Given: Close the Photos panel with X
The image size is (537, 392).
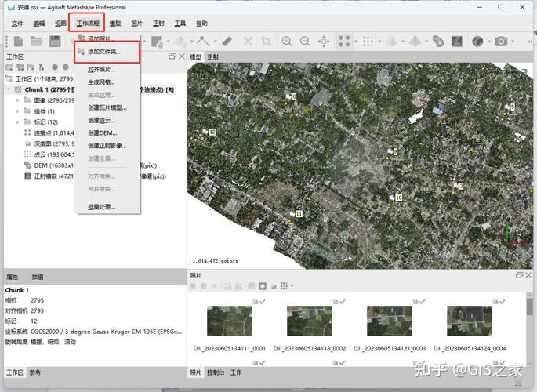Looking at the screenshot, I should 528,275.
